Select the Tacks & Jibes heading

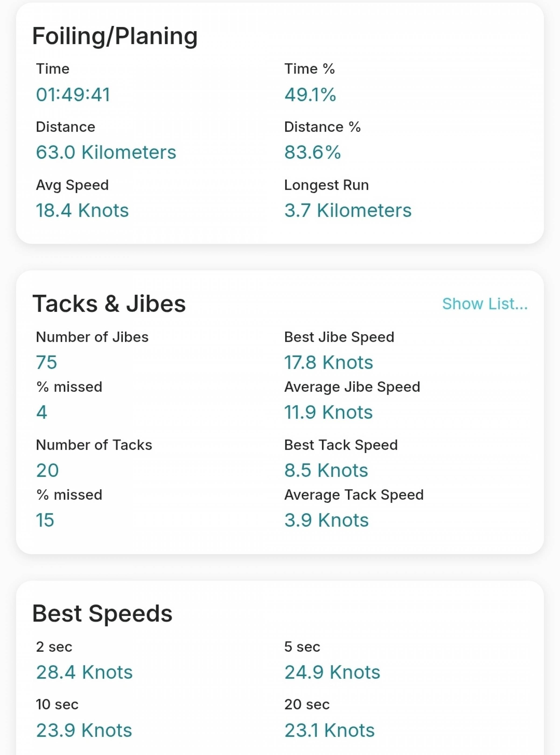(x=109, y=304)
